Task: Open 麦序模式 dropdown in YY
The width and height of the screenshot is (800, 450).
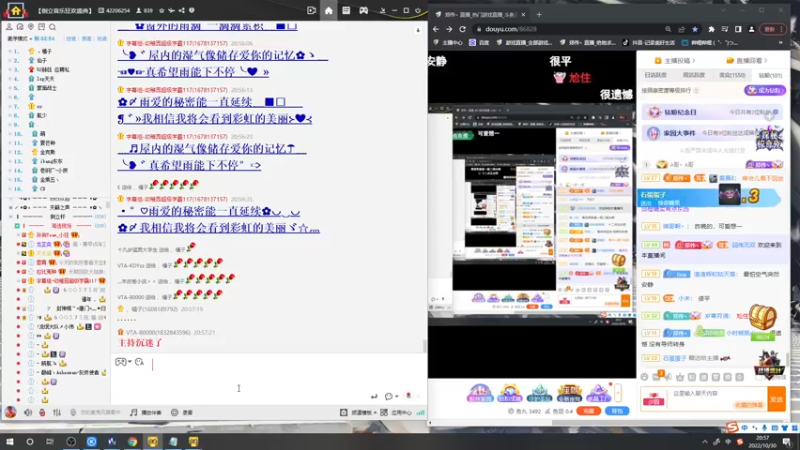Action: click(x=18, y=39)
